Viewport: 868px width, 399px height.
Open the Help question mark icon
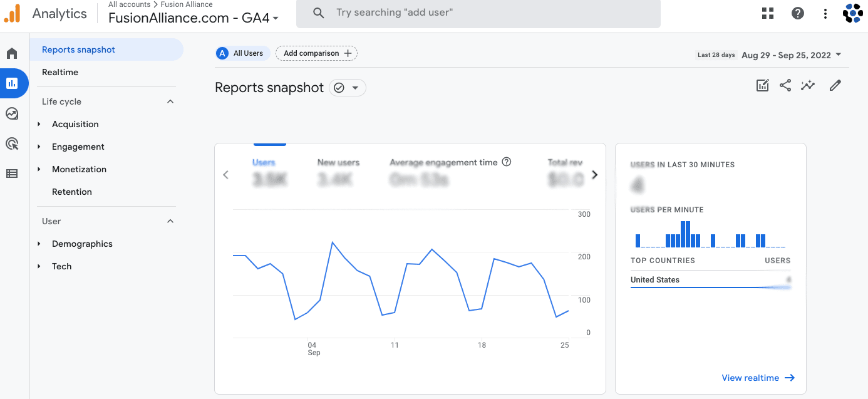798,13
